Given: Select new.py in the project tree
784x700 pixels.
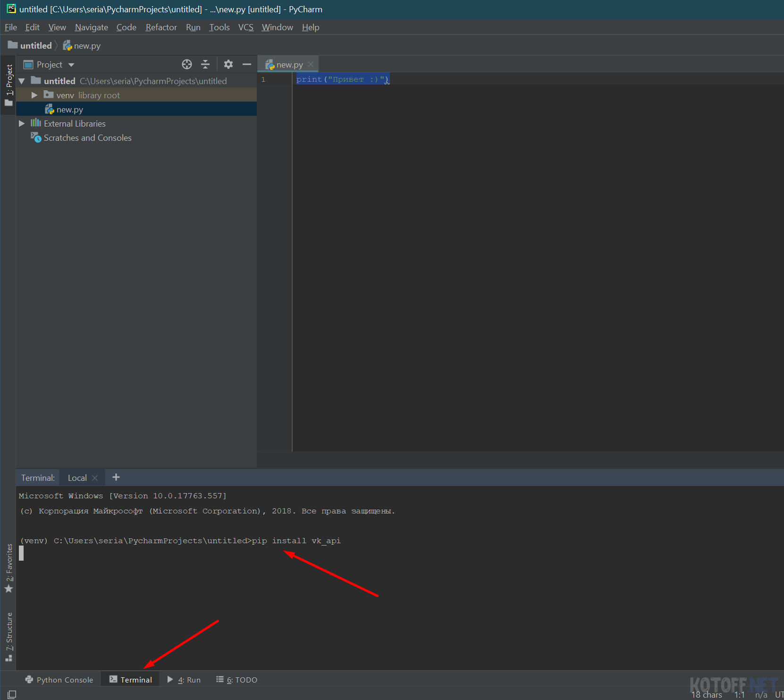Looking at the screenshot, I should coord(69,110).
